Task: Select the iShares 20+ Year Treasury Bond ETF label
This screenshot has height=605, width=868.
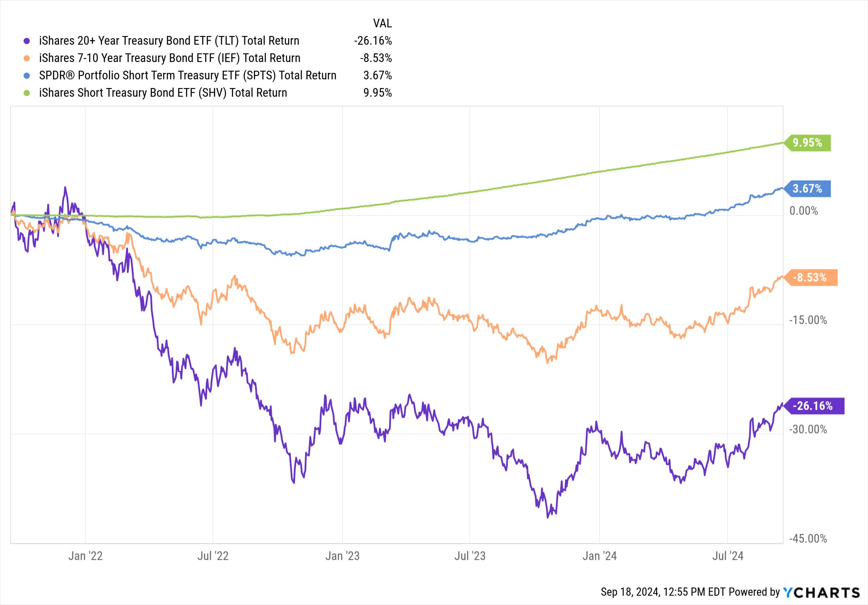Action: [169, 41]
